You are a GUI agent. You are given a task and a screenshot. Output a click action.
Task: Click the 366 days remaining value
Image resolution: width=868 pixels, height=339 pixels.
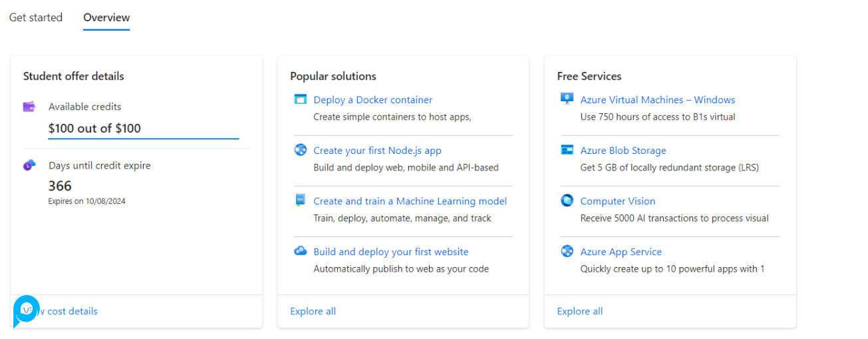coord(60,186)
